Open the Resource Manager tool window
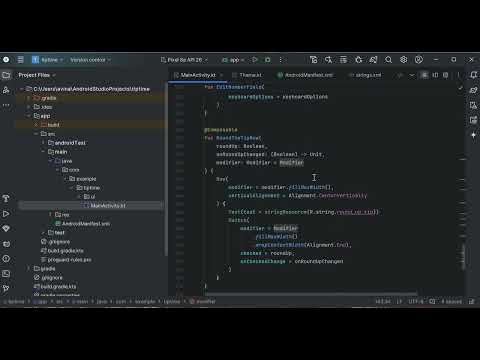The height and width of the screenshot is (360, 480). 6,90
